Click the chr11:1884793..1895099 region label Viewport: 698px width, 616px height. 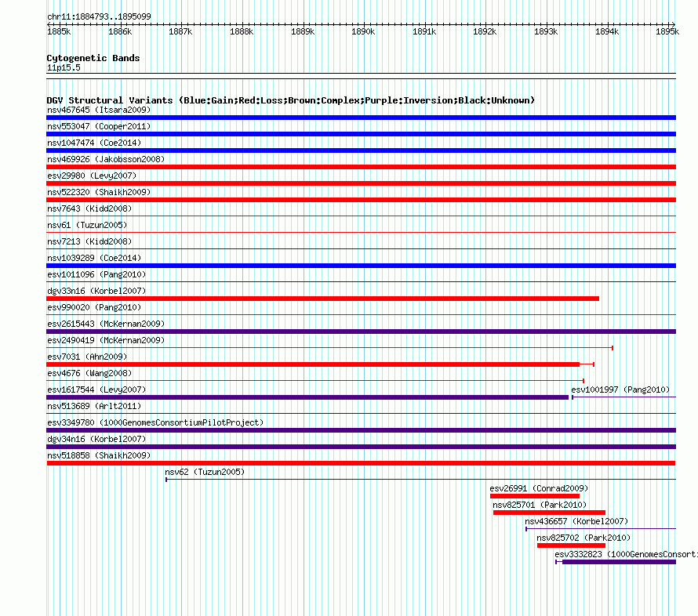tap(99, 16)
